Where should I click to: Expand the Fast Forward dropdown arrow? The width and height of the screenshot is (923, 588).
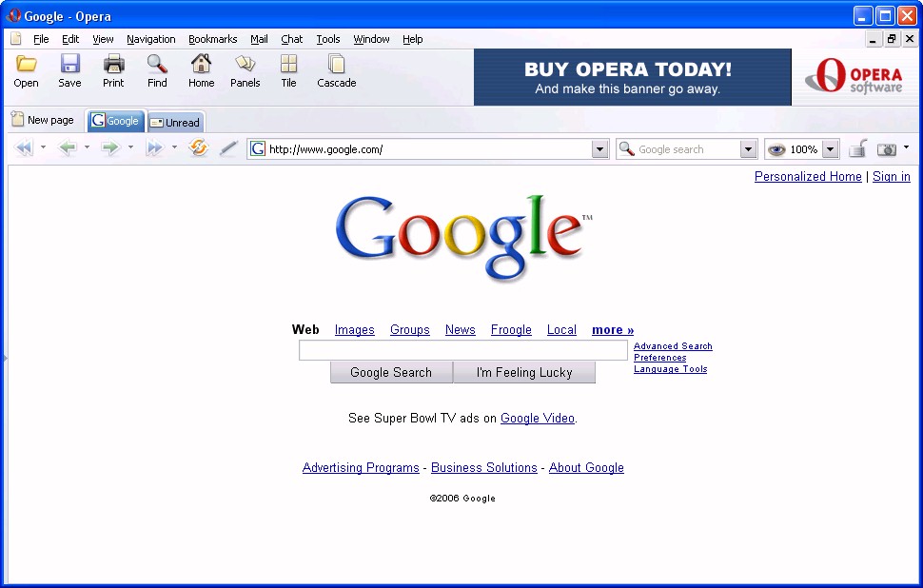tap(174, 147)
